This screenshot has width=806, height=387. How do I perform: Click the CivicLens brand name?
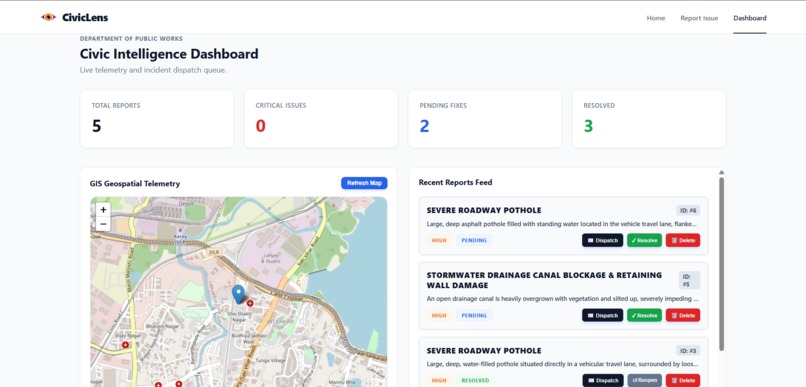85,17
